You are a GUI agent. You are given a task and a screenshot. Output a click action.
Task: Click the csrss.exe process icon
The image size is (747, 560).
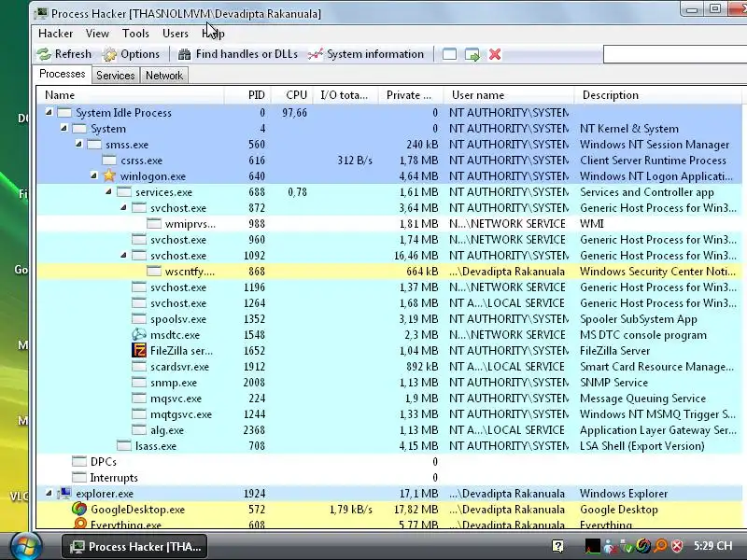click(x=109, y=160)
